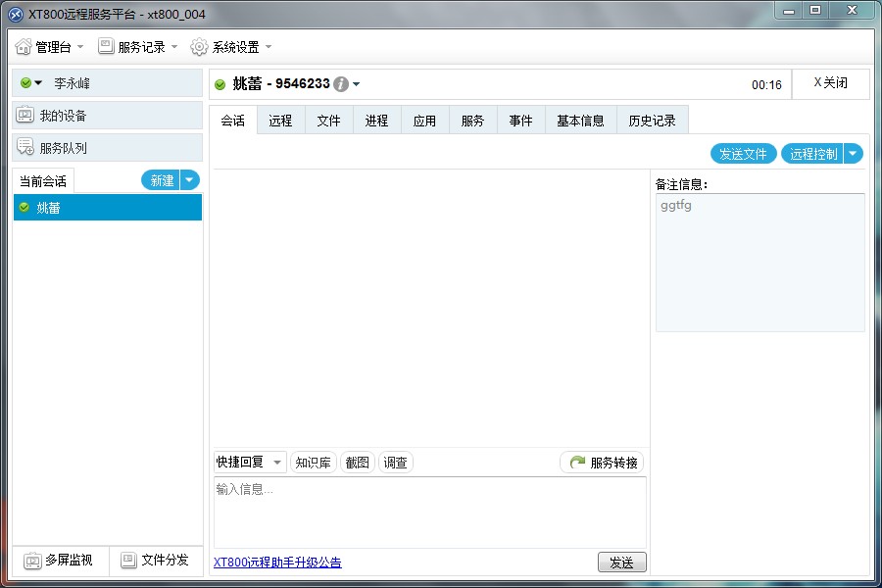882x588 pixels.
Task: Open the XT800远程助手升级公告 link
Action: pos(278,562)
